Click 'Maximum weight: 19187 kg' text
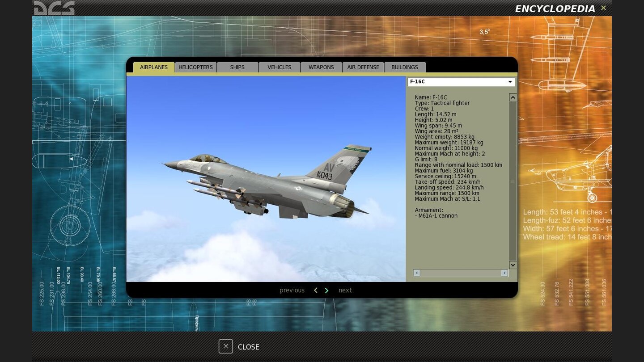The width and height of the screenshot is (644, 362). pyautogui.click(x=449, y=143)
